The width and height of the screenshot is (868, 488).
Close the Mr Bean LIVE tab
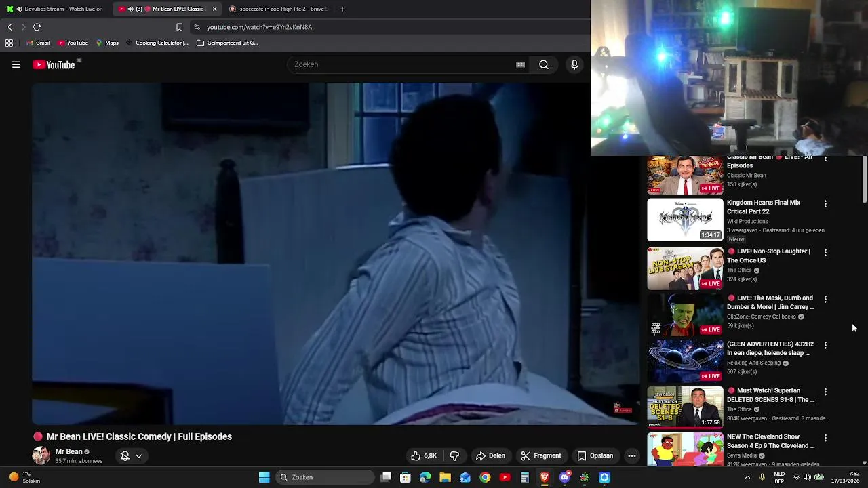pos(215,9)
